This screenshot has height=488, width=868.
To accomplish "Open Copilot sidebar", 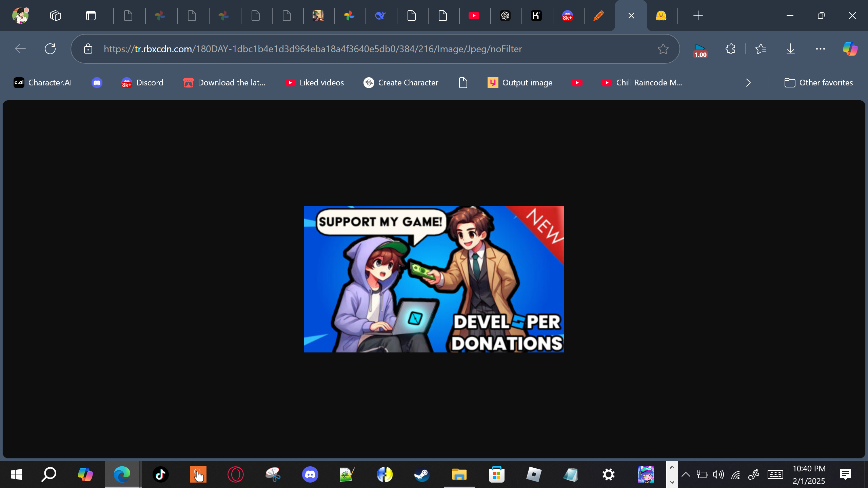I will coord(850,49).
